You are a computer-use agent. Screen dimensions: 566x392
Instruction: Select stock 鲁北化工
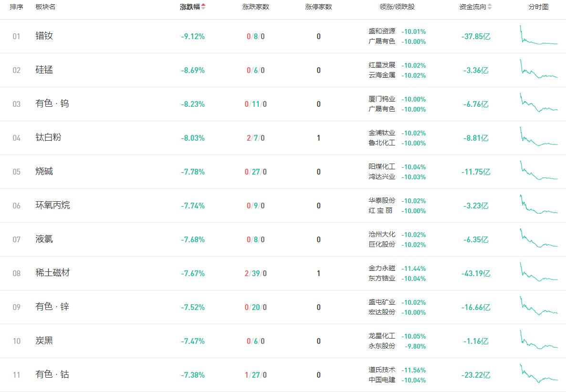[382, 143]
